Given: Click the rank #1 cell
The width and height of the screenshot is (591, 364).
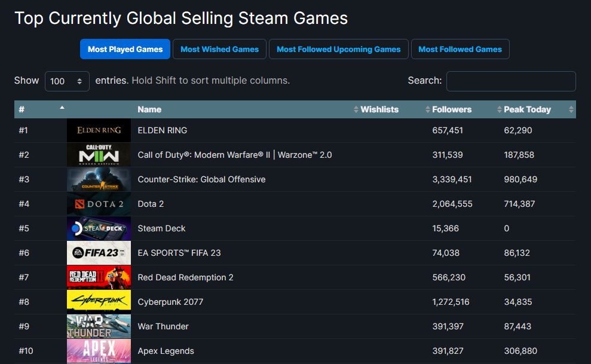Looking at the screenshot, I should click(x=23, y=130).
